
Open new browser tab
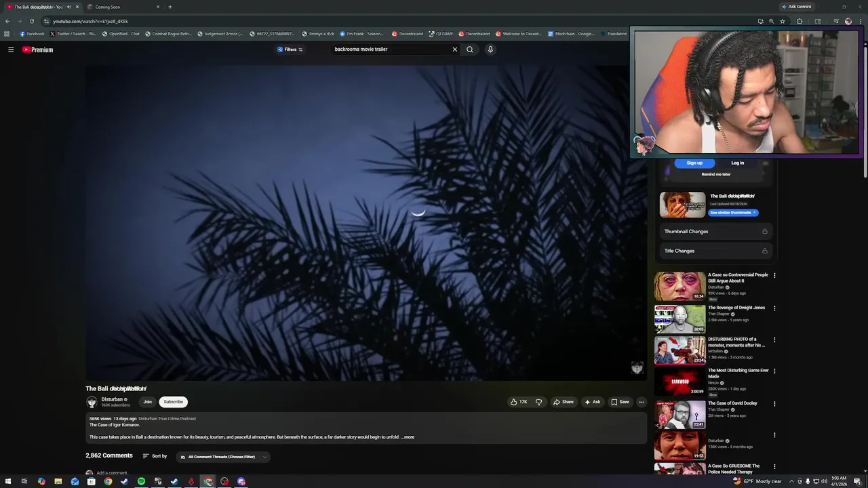[x=170, y=7]
